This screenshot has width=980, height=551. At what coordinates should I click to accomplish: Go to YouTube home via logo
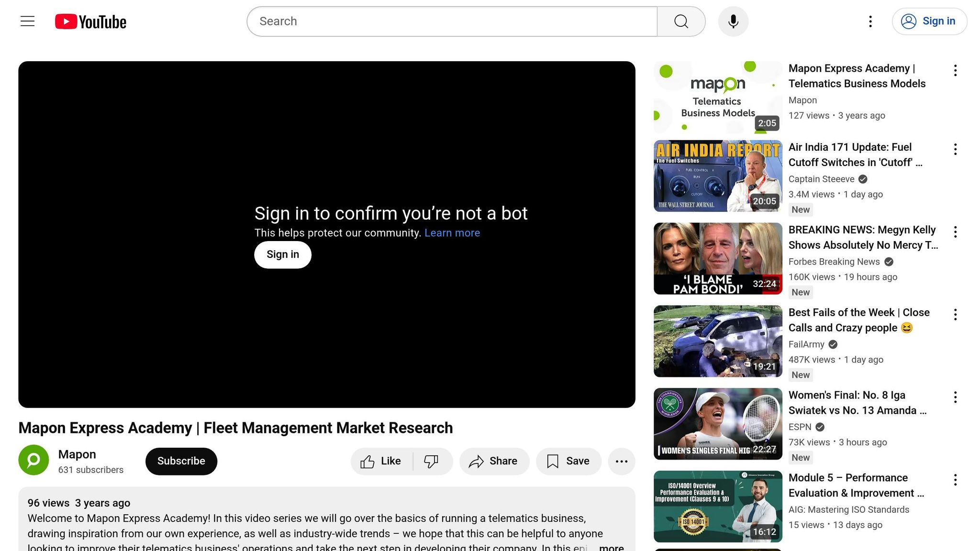coord(90,22)
